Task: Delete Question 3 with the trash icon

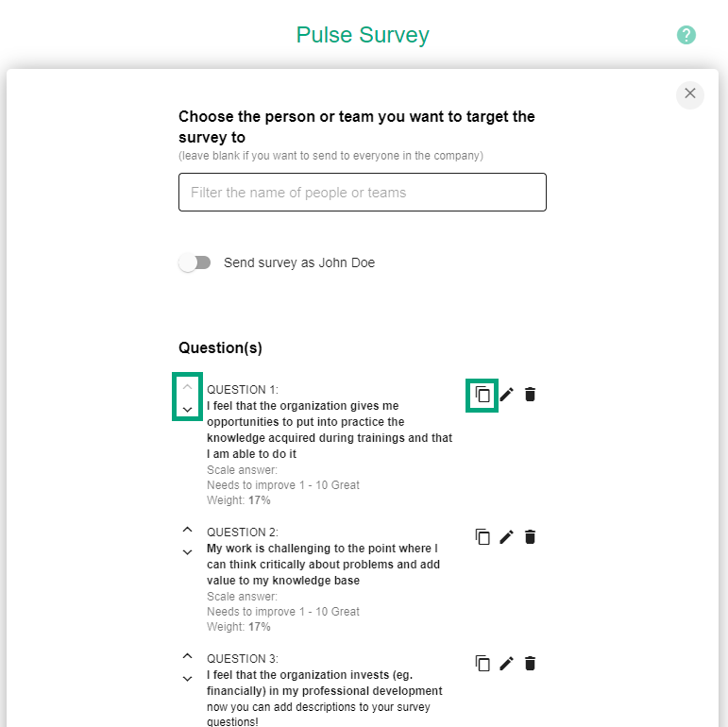Action: pyautogui.click(x=530, y=664)
